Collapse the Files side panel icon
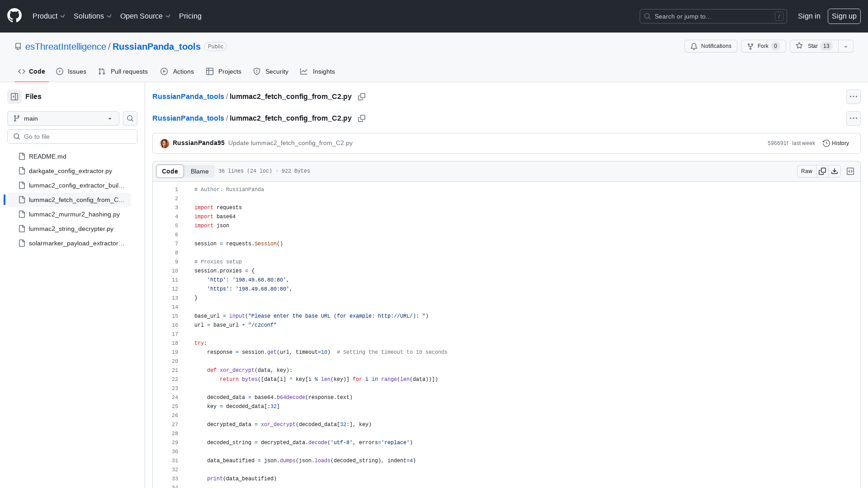 [x=14, y=97]
